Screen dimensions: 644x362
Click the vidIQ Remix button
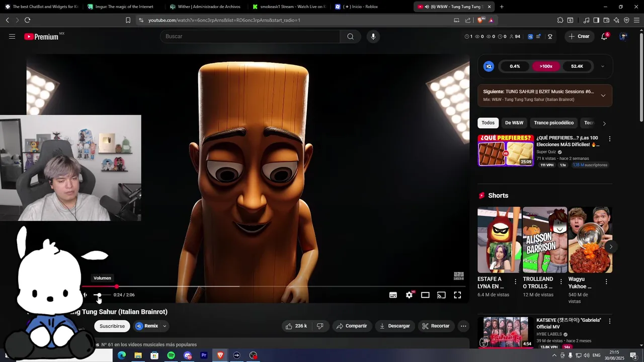147,326
